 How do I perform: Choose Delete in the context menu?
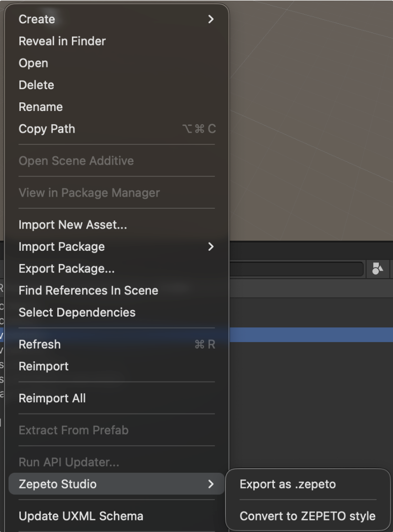(x=116, y=85)
